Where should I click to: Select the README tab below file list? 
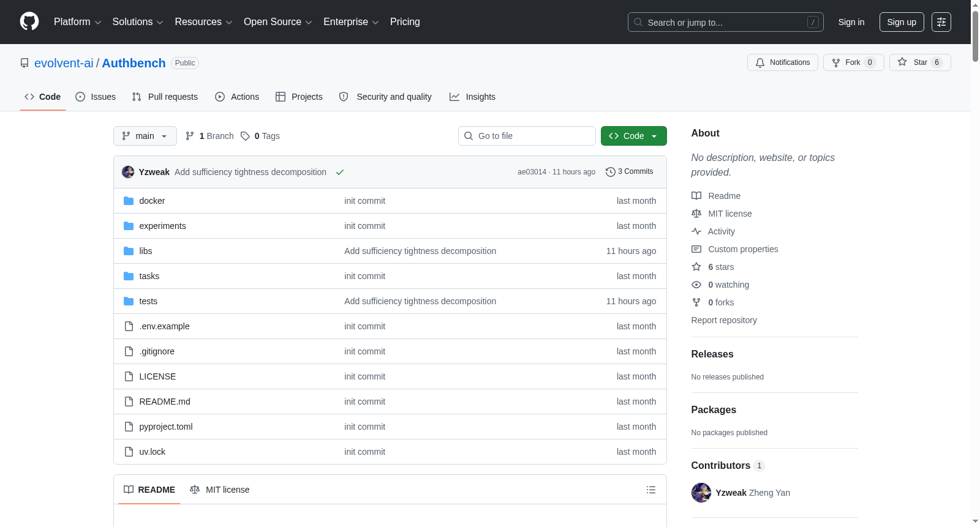point(149,490)
